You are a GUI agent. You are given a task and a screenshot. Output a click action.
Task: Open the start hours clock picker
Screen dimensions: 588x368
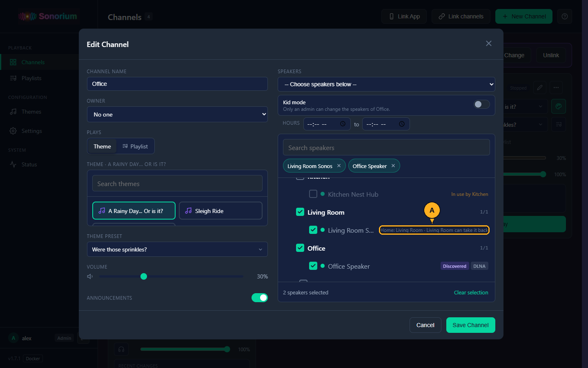pyautogui.click(x=343, y=124)
